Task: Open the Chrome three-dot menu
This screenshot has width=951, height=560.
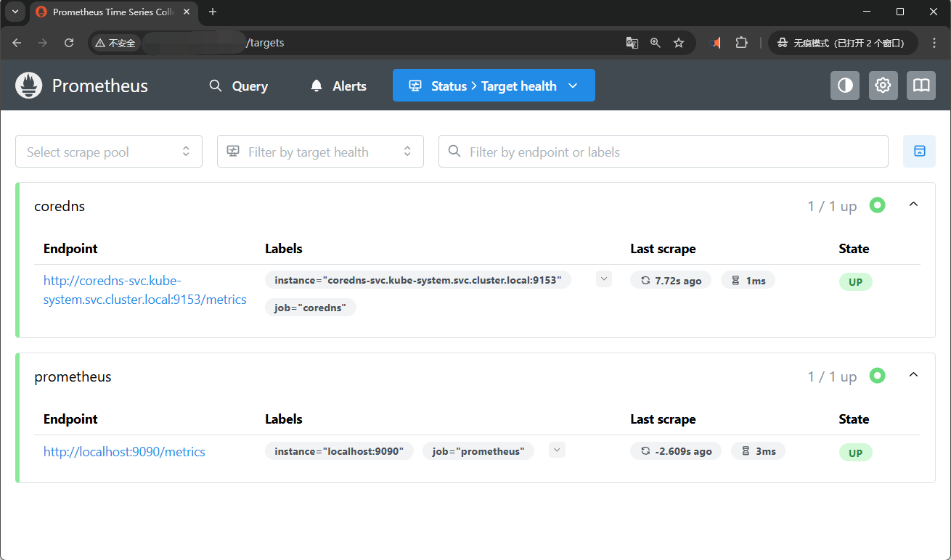Action: pyautogui.click(x=934, y=43)
